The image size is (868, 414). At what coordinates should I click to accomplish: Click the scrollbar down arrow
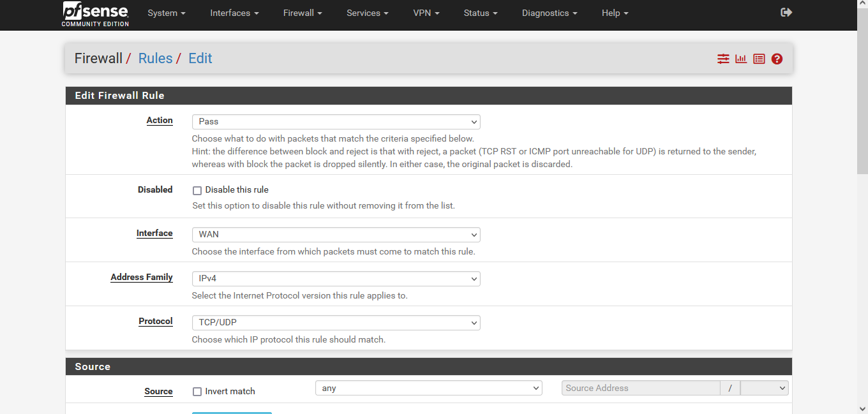862,408
